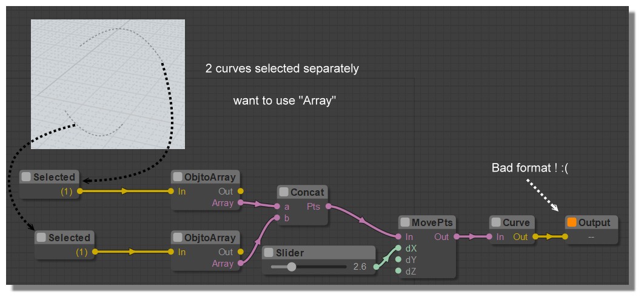Click title of ObjtoArray node wired to Concat a
Screen dimensions: 644x300
coord(210,177)
